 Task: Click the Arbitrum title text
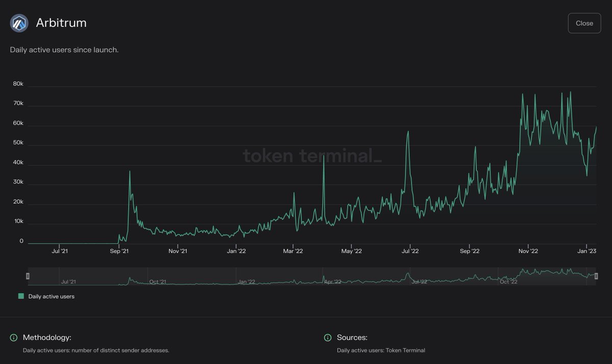[x=61, y=22]
